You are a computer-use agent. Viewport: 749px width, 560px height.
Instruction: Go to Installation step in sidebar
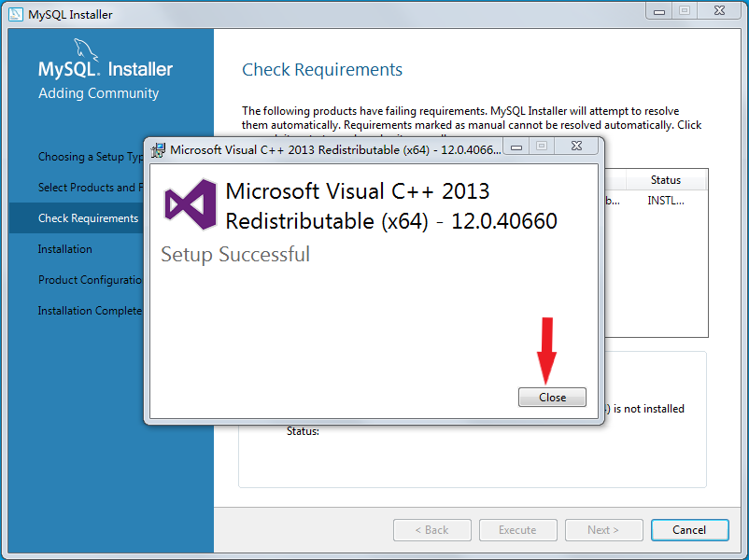[x=65, y=249]
